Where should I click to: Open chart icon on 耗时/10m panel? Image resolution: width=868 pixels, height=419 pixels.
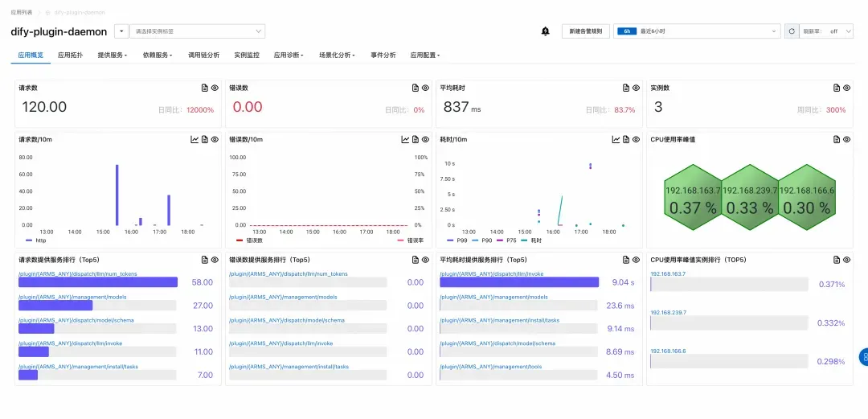click(616, 139)
